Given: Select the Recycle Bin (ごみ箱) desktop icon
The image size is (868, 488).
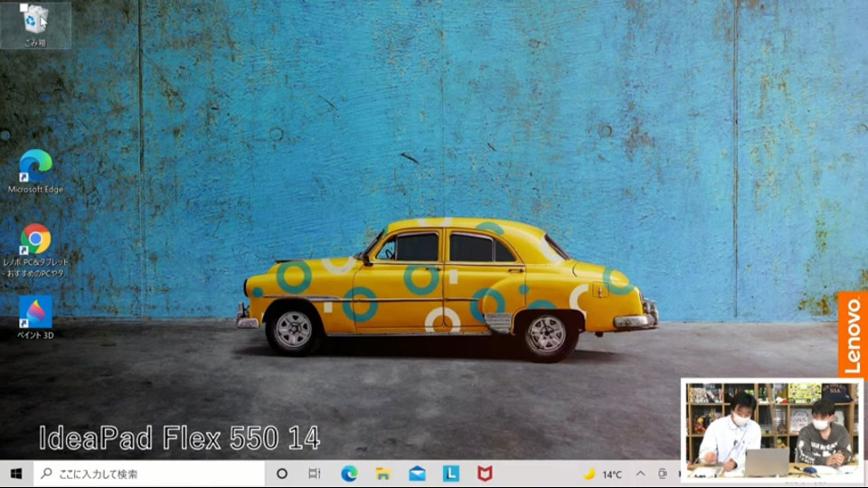Looking at the screenshot, I should point(35,25).
